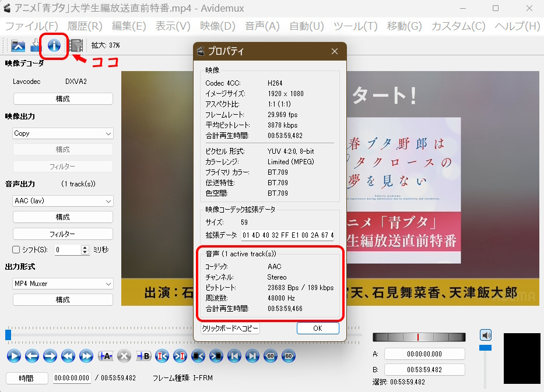The width and height of the screenshot is (544, 392).
Task: Go to previous cut point red I icon
Action: click(x=162, y=356)
